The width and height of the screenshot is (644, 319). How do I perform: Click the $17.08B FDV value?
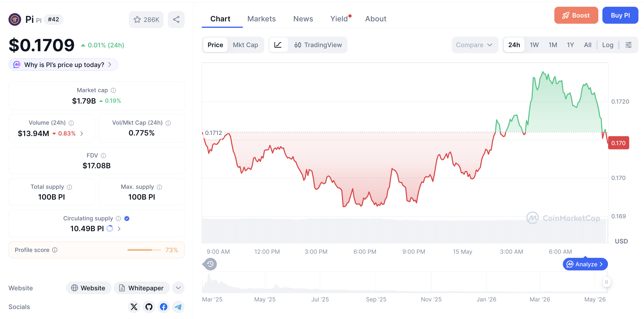coord(96,166)
